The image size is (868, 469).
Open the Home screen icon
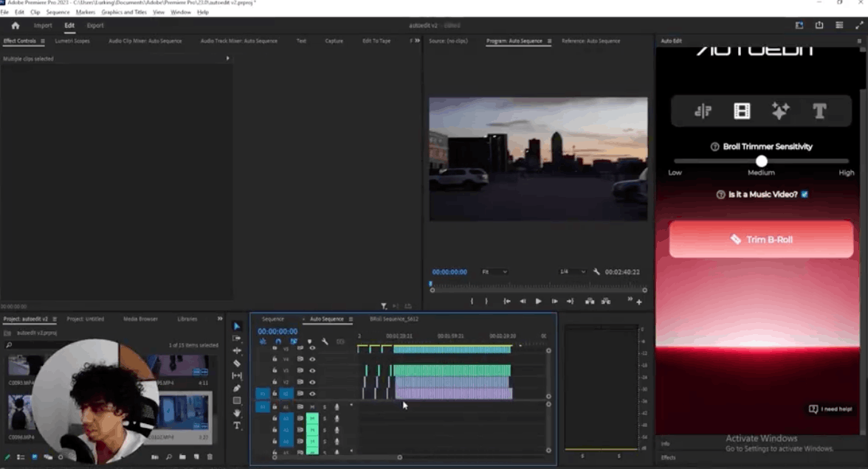(15, 26)
